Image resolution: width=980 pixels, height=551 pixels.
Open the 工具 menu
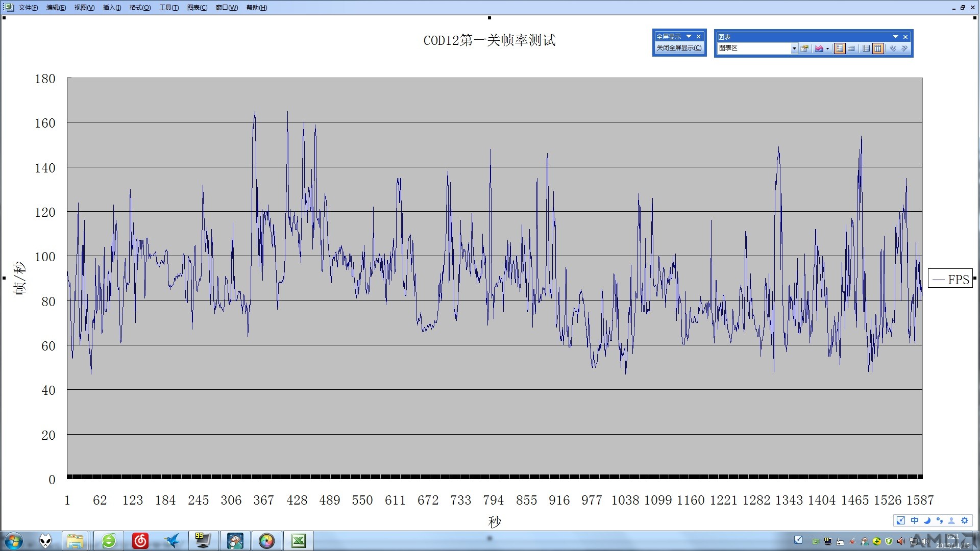(169, 8)
